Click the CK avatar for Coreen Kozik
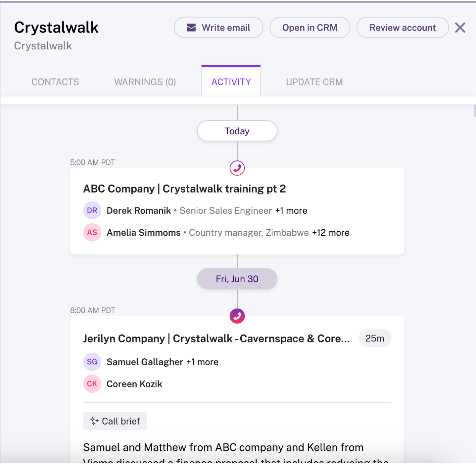This screenshot has height=464, width=476. tap(92, 384)
